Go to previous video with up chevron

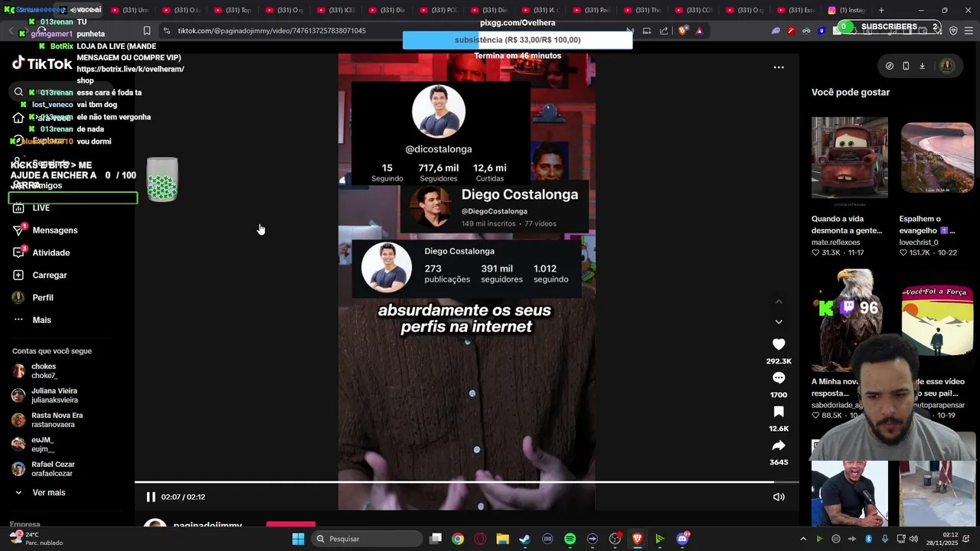point(779,302)
